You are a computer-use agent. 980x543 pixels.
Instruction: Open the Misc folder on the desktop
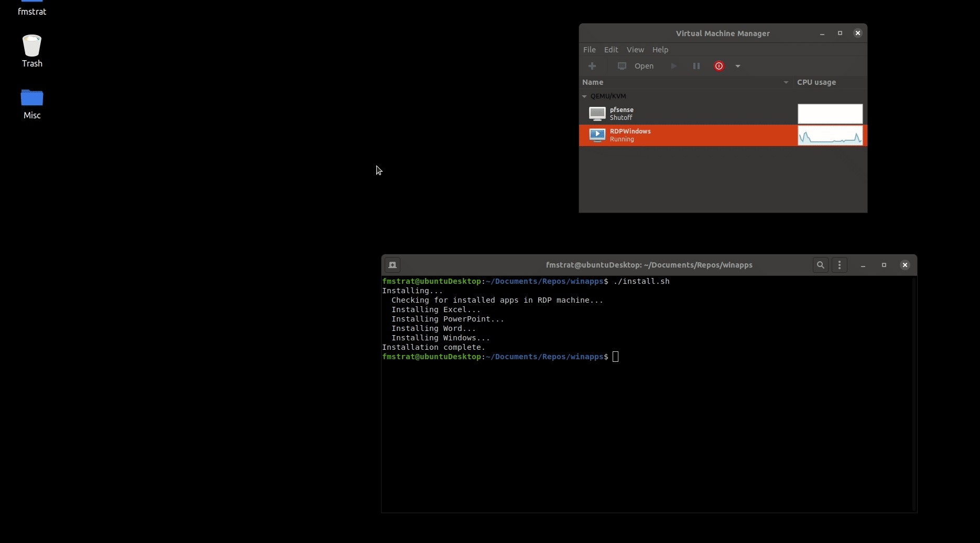[x=31, y=102]
